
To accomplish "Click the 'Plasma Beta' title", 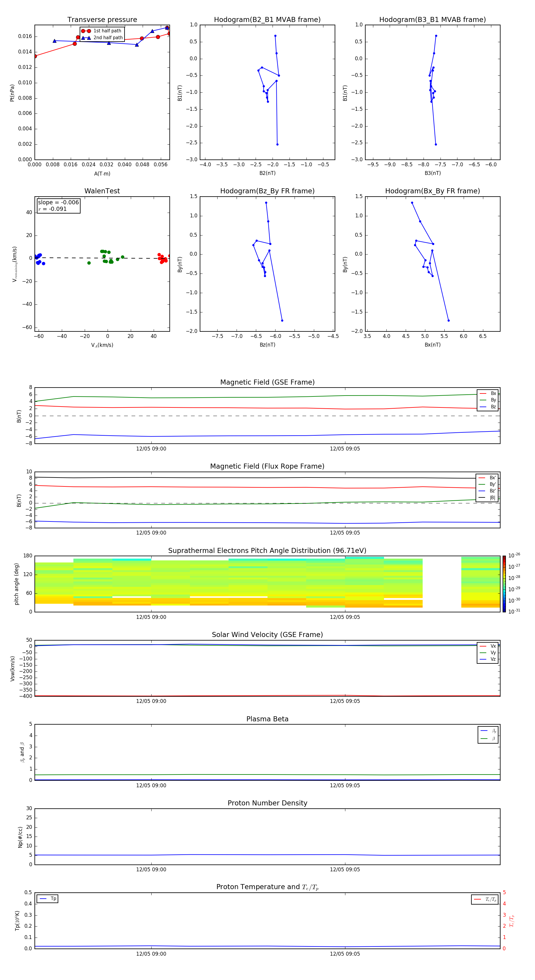I will coord(267,719).
